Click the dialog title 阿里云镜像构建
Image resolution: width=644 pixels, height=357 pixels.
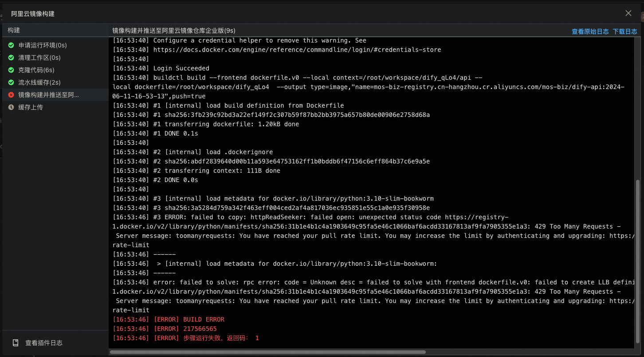[33, 14]
